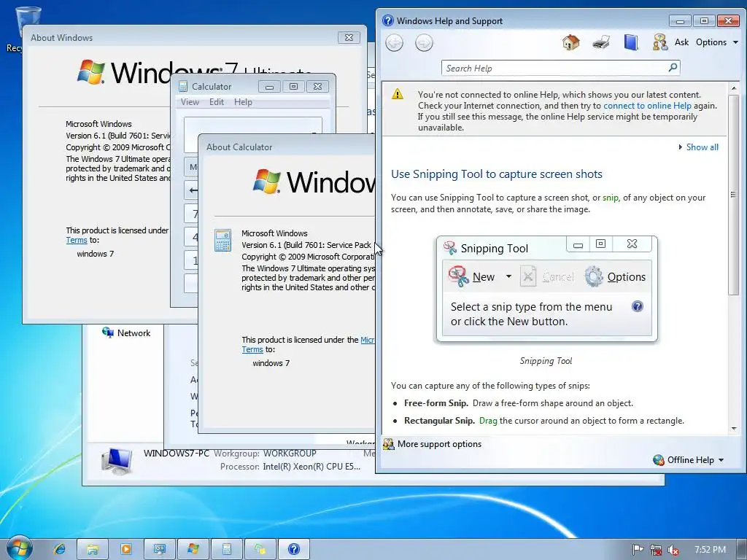Viewport: 747px width, 560px height.
Task: Click 'WORKGROUP' value in System window
Action: click(290, 454)
